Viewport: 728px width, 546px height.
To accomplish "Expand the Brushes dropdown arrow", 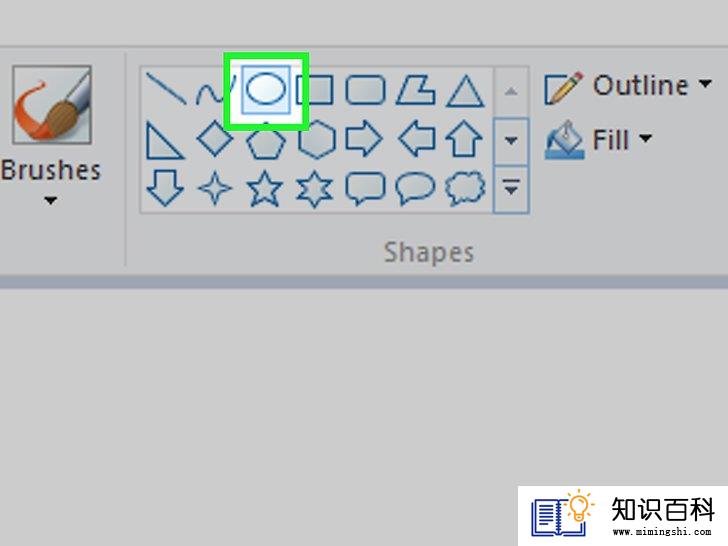I will tap(50, 201).
